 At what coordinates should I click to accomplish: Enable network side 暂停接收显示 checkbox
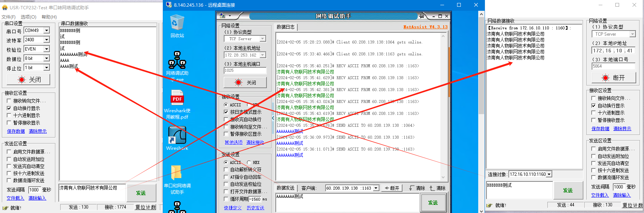[593, 120]
